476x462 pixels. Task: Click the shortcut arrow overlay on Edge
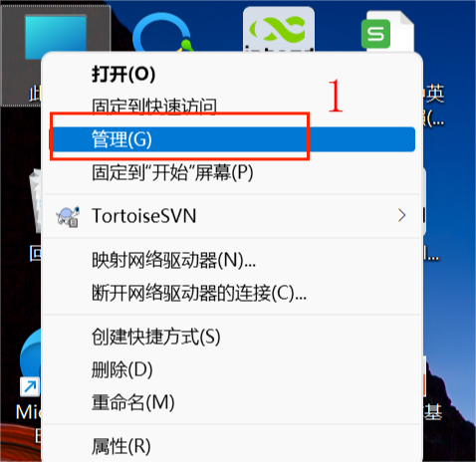[30, 386]
